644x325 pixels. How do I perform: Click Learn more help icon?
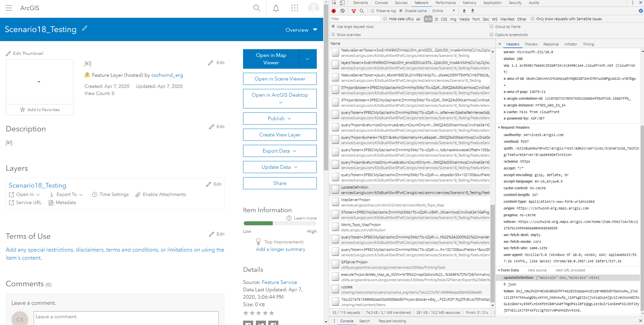pos(289,218)
